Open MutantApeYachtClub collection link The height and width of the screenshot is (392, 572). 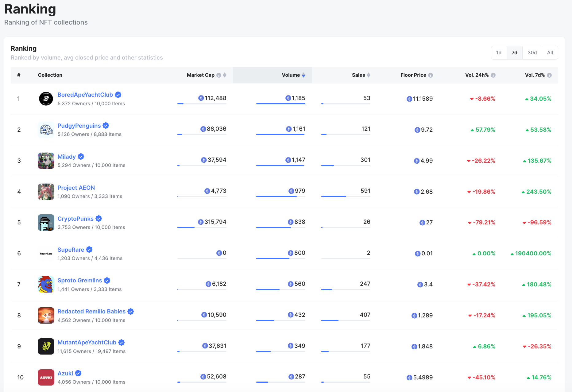click(87, 342)
